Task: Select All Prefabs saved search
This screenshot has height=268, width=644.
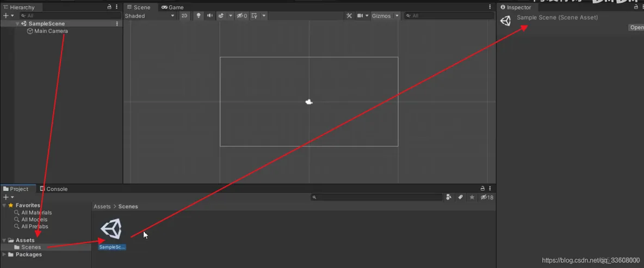Action: (34, 227)
